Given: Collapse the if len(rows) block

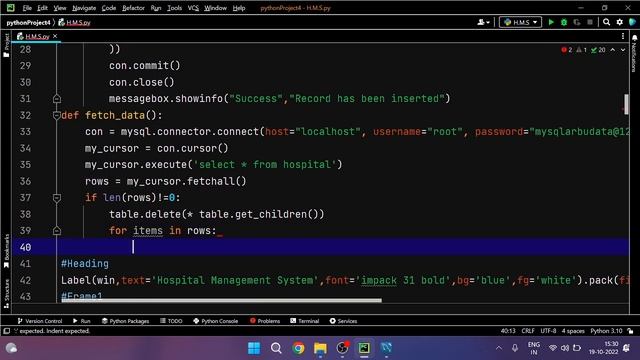Looking at the screenshot, I should [x=57, y=198].
